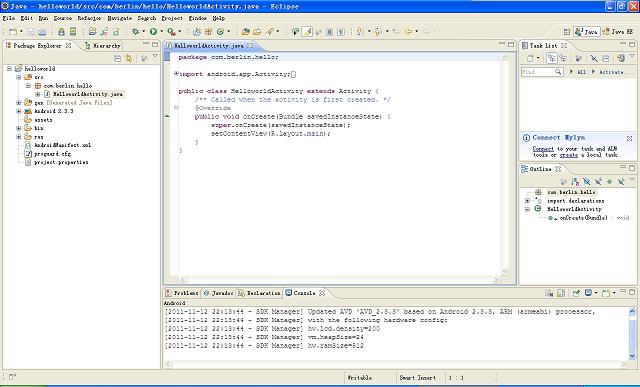
Task: Click the green Run toolbar button
Action: [153, 31]
